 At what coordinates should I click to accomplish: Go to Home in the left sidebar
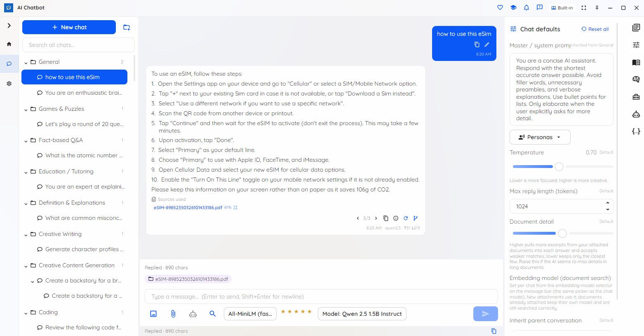click(x=9, y=44)
